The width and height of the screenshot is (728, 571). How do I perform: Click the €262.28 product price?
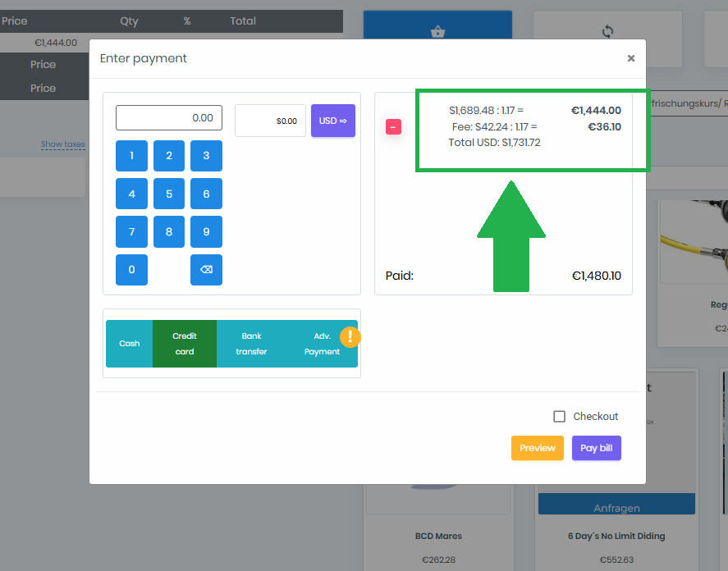click(x=438, y=560)
